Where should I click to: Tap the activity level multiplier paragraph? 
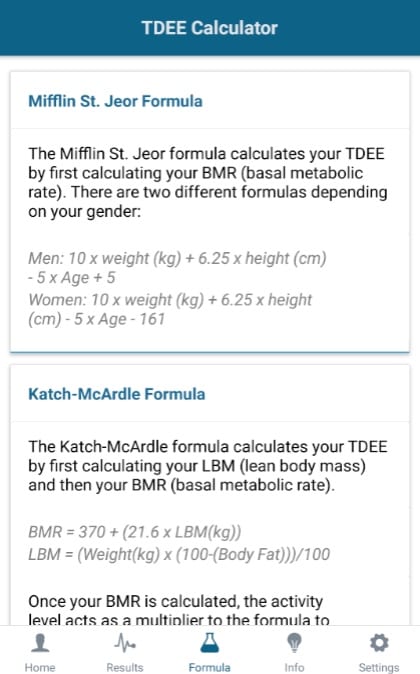point(179,610)
